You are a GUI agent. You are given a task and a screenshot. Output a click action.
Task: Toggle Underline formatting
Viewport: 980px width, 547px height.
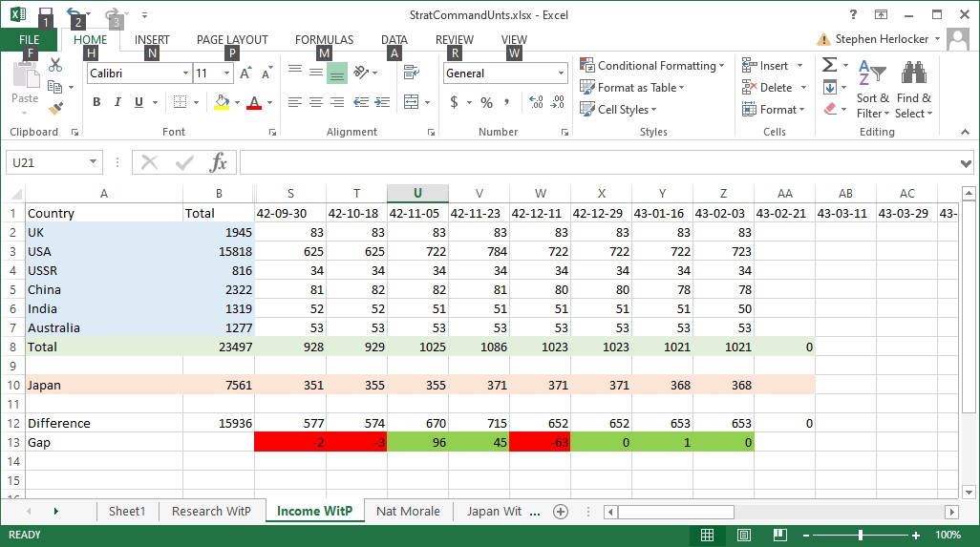(x=138, y=102)
